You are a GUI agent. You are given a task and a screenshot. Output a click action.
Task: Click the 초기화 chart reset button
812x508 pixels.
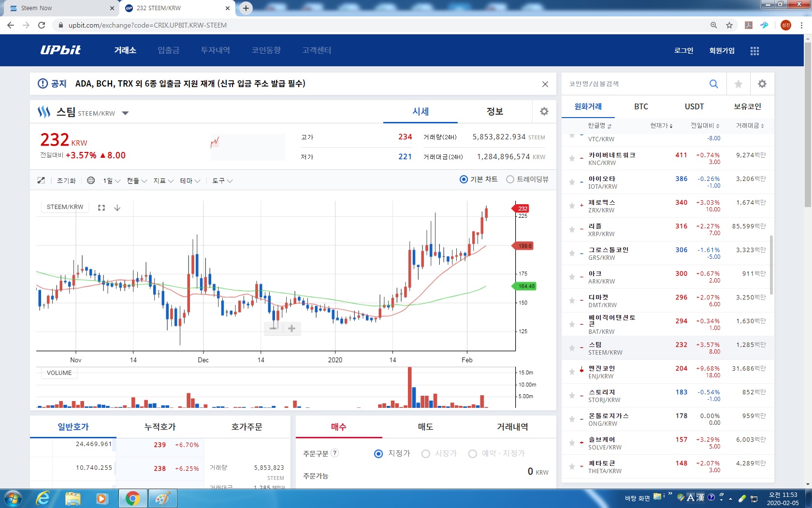click(x=66, y=181)
